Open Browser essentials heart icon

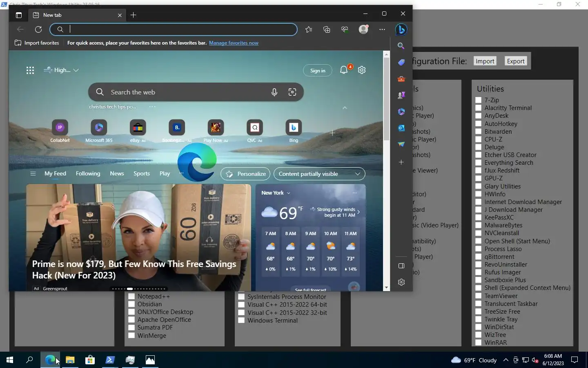(345, 29)
